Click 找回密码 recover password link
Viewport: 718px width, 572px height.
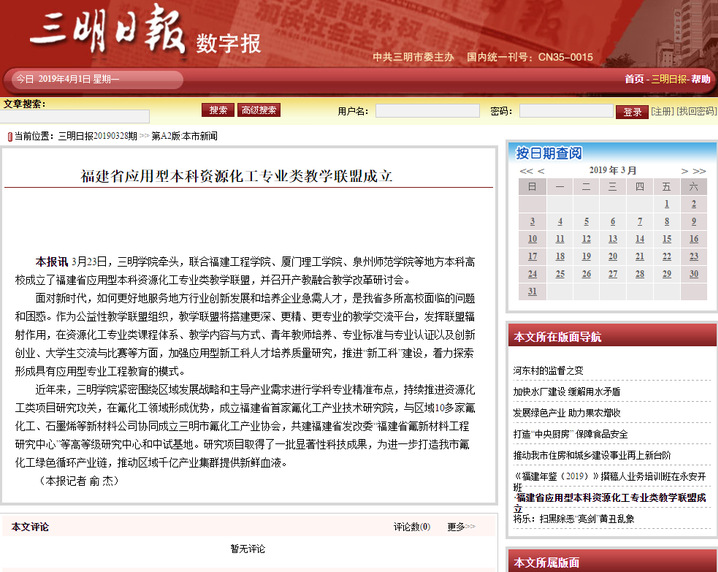(696, 111)
